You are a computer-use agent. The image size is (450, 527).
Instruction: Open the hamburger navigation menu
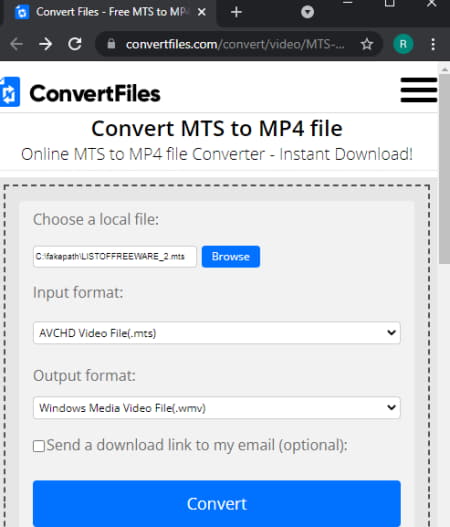coord(419,90)
